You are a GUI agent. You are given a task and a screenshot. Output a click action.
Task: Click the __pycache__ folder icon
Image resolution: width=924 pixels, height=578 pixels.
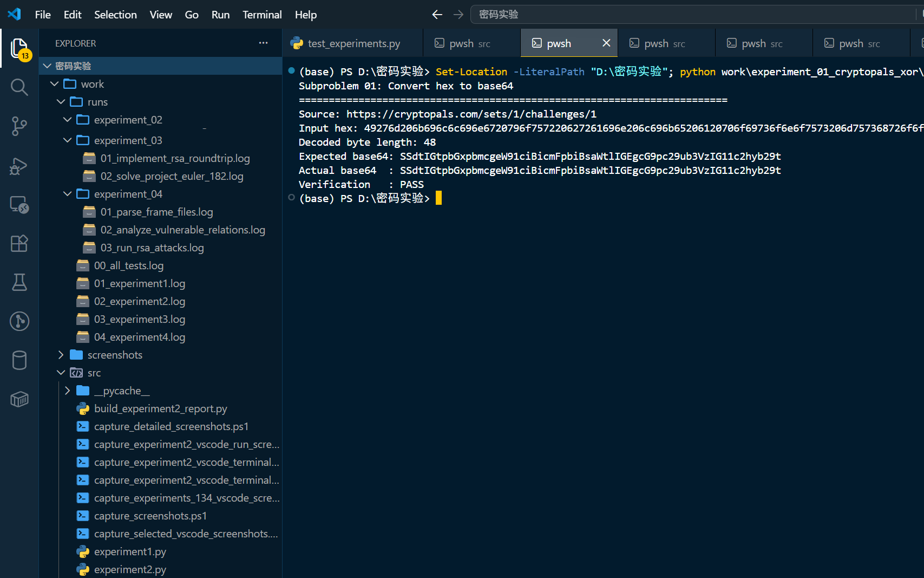click(83, 391)
